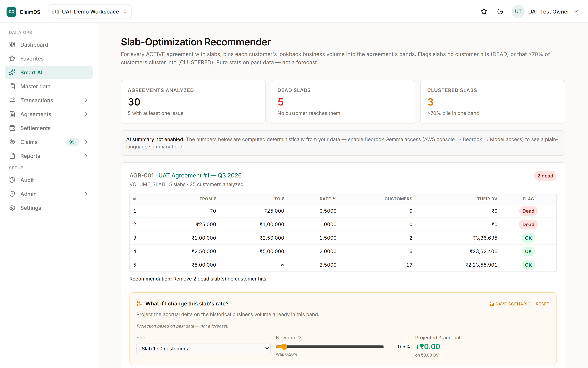This screenshot has width=588, height=368.
Task: Click the ∞ upper bound cell
Action: pyautogui.click(x=282, y=265)
